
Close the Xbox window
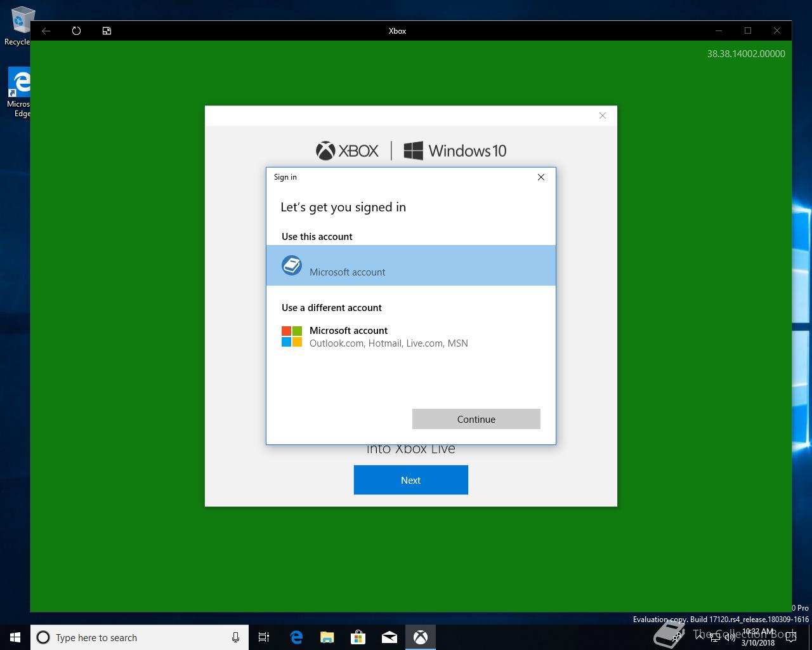pyautogui.click(x=777, y=30)
